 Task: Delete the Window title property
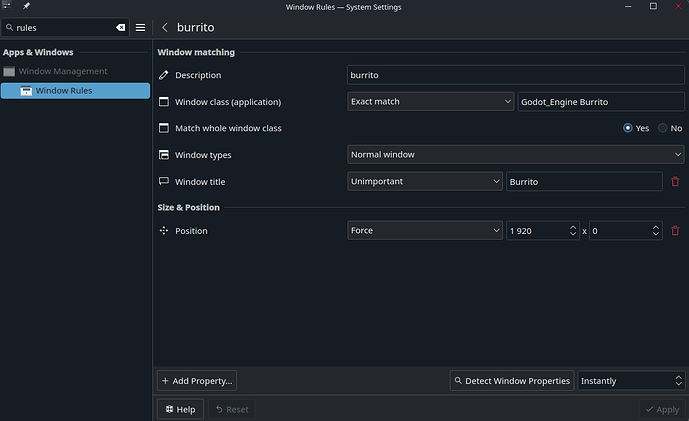pos(675,181)
